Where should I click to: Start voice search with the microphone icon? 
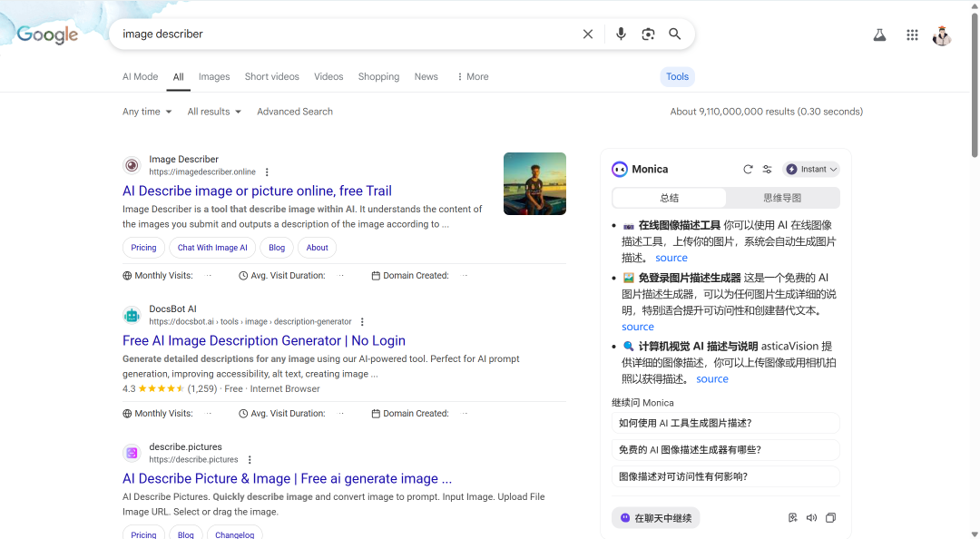[x=621, y=34]
